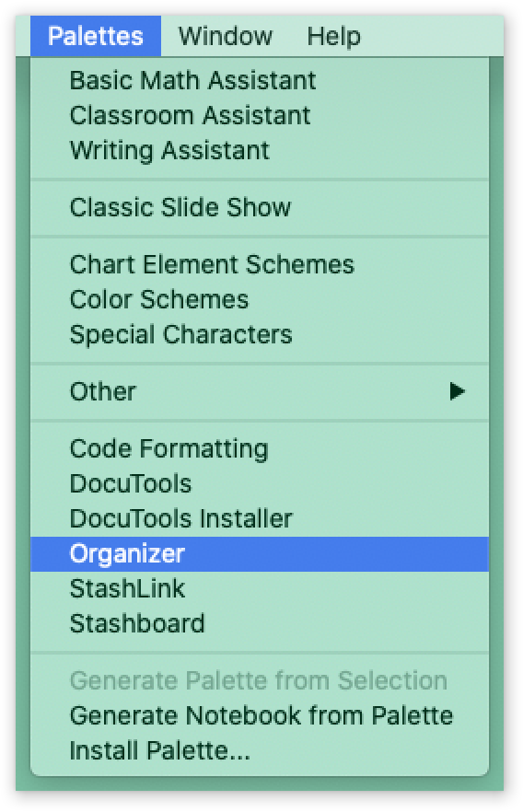This screenshot has height=812, width=523.
Task: Click Install Palette... option
Action: click(259, 751)
